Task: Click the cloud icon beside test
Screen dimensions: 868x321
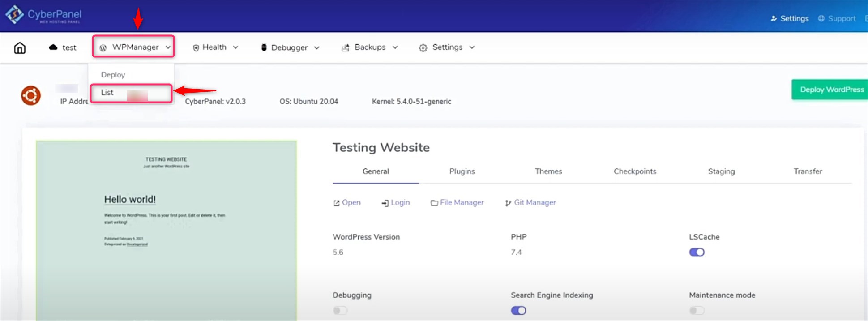Action: (x=53, y=47)
